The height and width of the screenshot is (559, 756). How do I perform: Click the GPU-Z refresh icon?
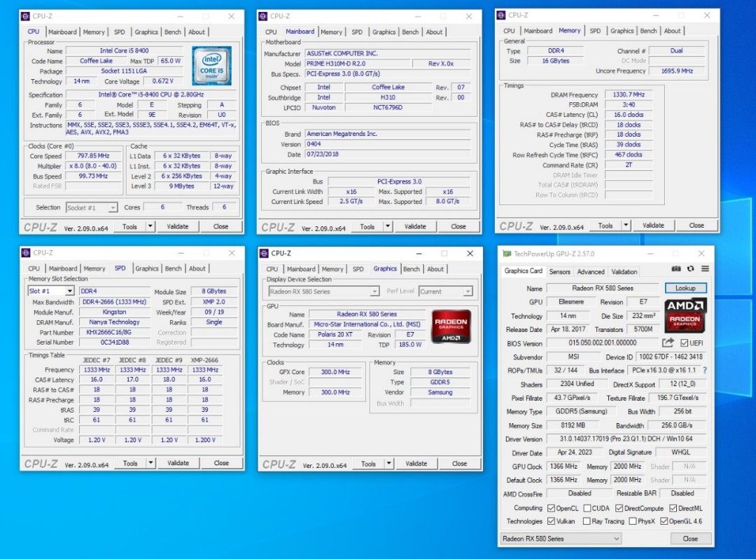click(x=690, y=269)
